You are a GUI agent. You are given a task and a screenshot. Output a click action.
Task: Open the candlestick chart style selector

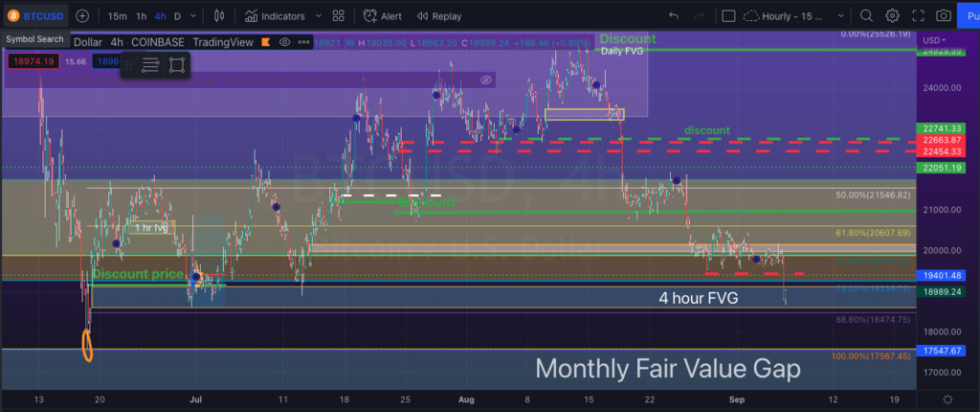coord(219,15)
